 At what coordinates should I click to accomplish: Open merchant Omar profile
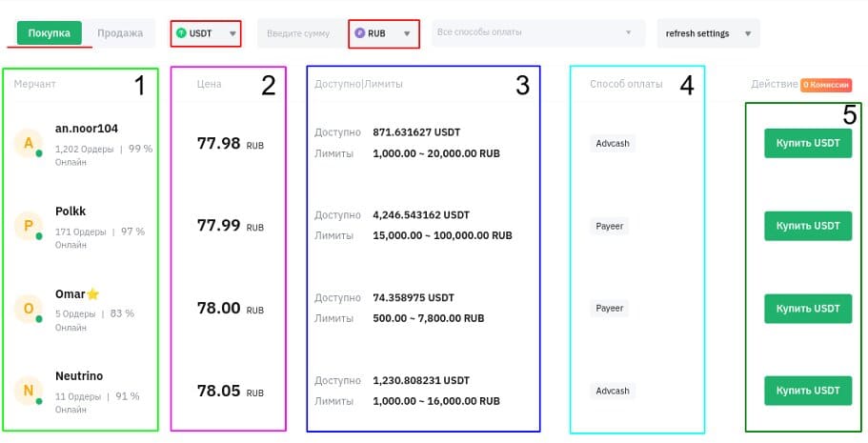(x=71, y=294)
